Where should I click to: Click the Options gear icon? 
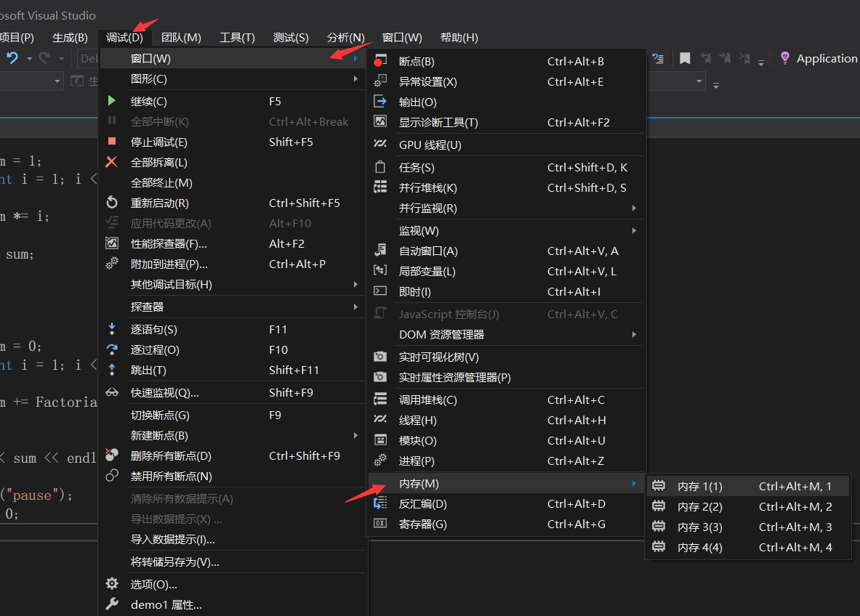point(112,583)
